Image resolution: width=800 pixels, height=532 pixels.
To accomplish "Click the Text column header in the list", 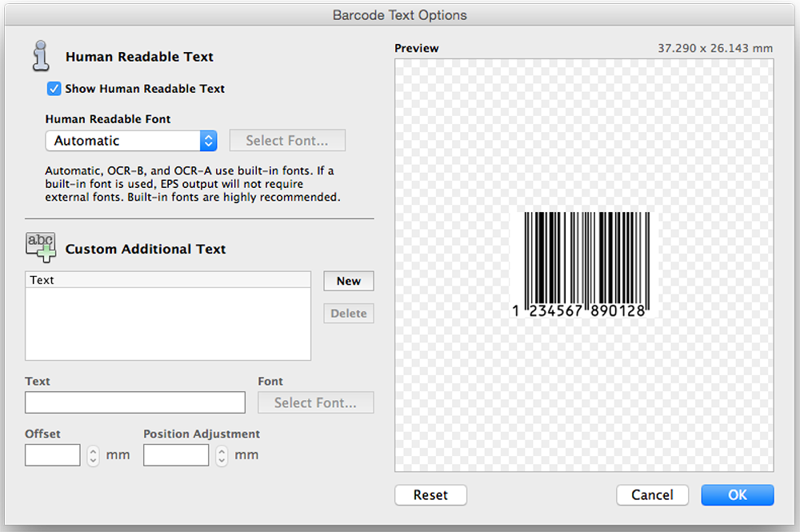I will click(168, 280).
